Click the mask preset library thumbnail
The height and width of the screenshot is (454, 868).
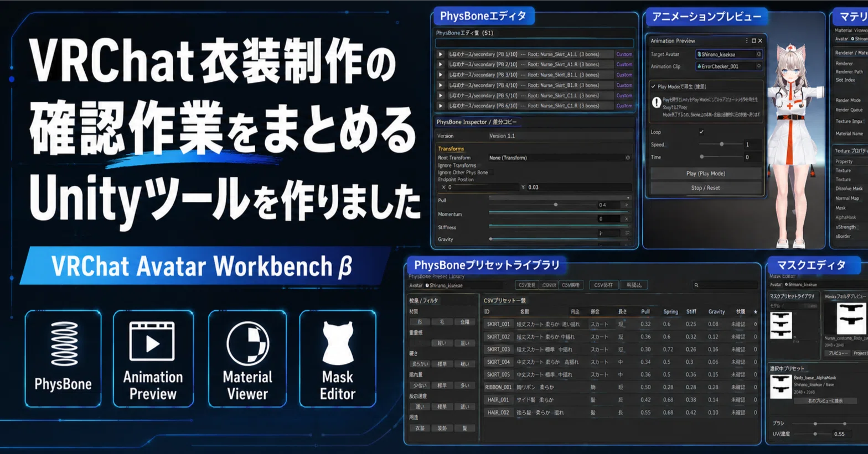[x=781, y=325]
